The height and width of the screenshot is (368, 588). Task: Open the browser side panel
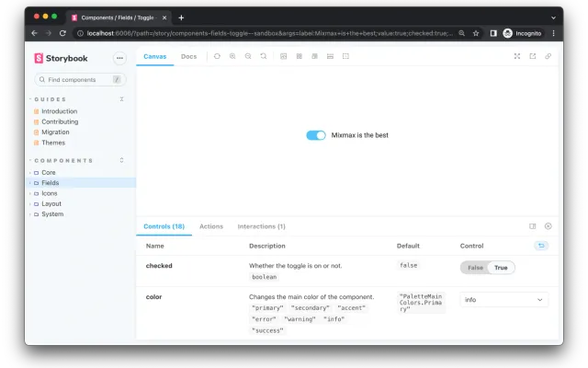[493, 33]
